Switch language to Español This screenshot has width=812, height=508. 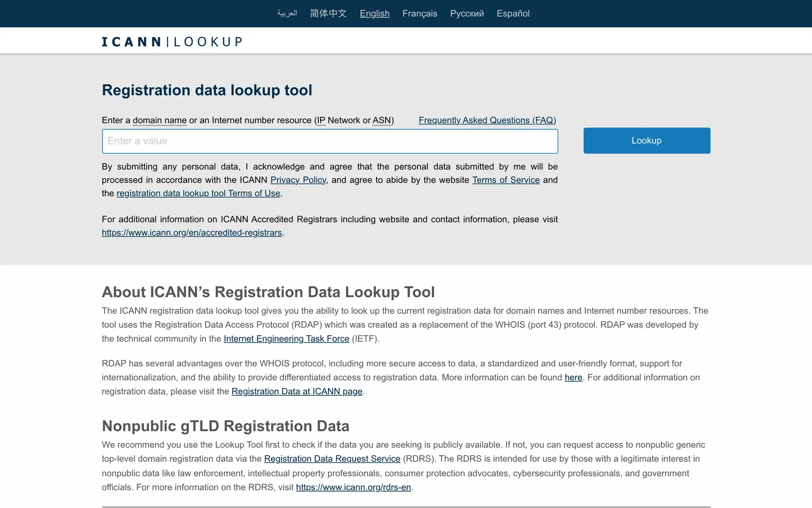click(513, 13)
